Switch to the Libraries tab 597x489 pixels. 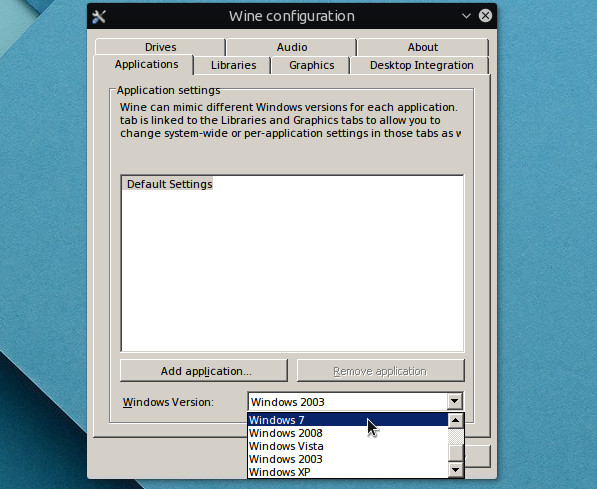[x=233, y=65]
